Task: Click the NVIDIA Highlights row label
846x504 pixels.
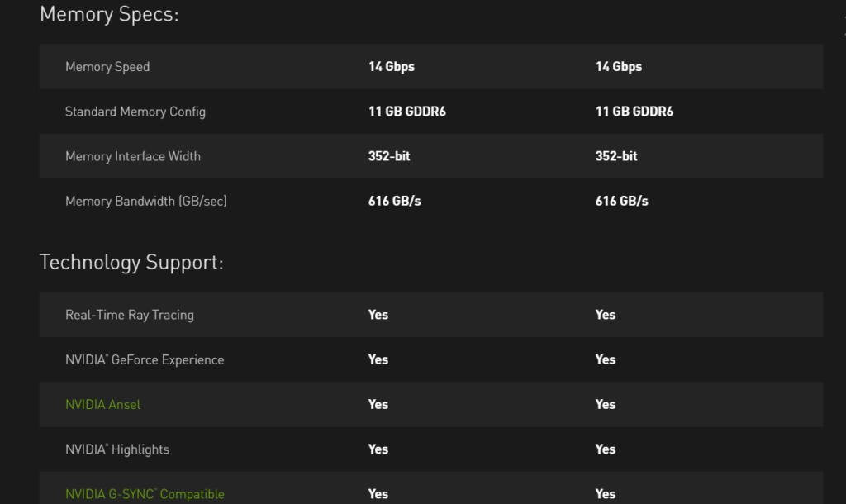Action: coord(117,449)
